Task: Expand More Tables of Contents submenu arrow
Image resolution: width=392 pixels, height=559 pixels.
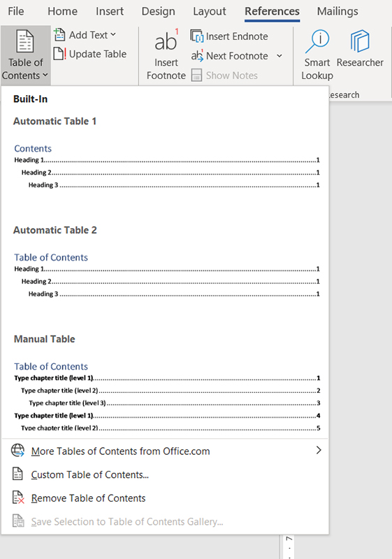Action: coord(319,450)
